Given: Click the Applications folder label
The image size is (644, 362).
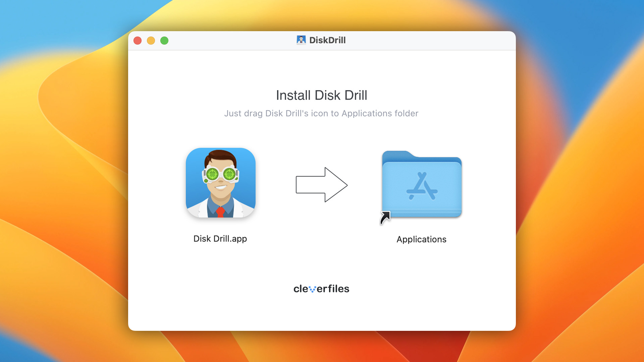Looking at the screenshot, I should (421, 239).
